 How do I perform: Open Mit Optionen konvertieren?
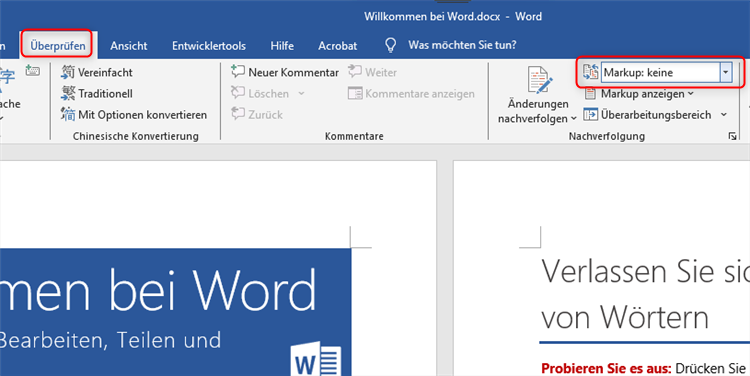tap(134, 114)
